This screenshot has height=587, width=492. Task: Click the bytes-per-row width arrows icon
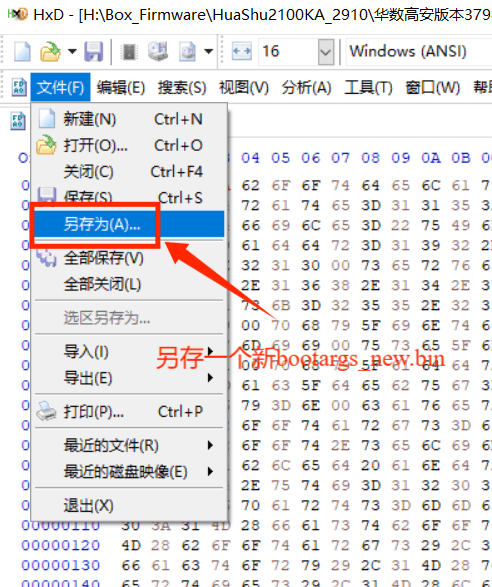click(x=242, y=51)
